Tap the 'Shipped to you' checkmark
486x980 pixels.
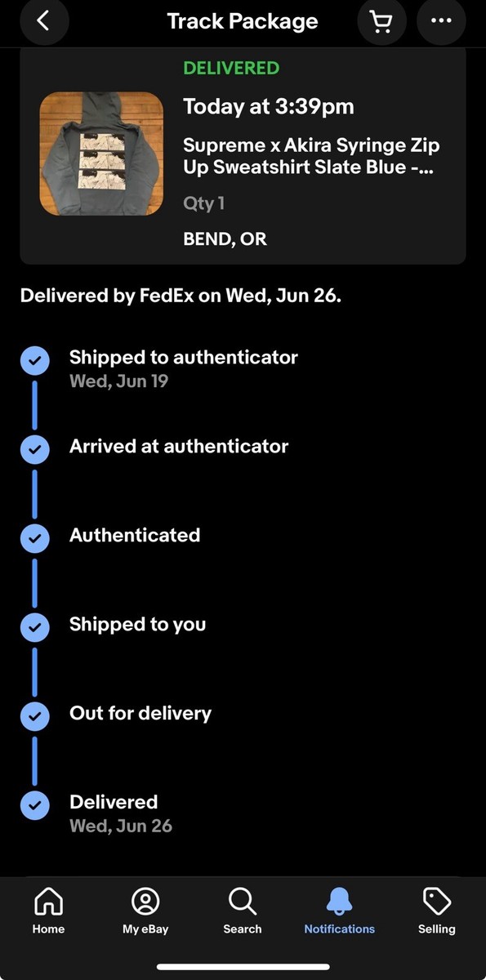click(x=34, y=627)
